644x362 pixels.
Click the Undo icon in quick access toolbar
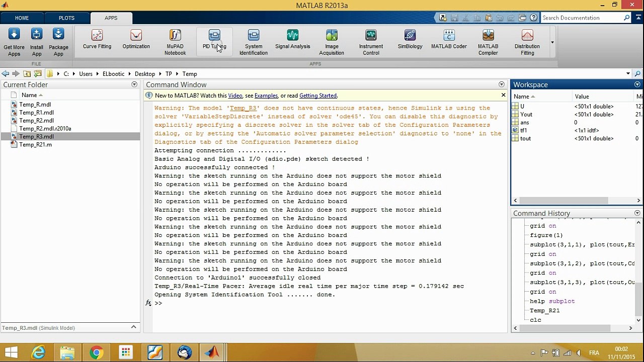coord(500,18)
